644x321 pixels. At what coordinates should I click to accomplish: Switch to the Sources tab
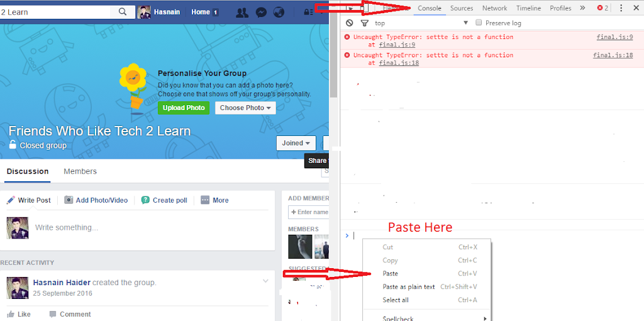(462, 8)
